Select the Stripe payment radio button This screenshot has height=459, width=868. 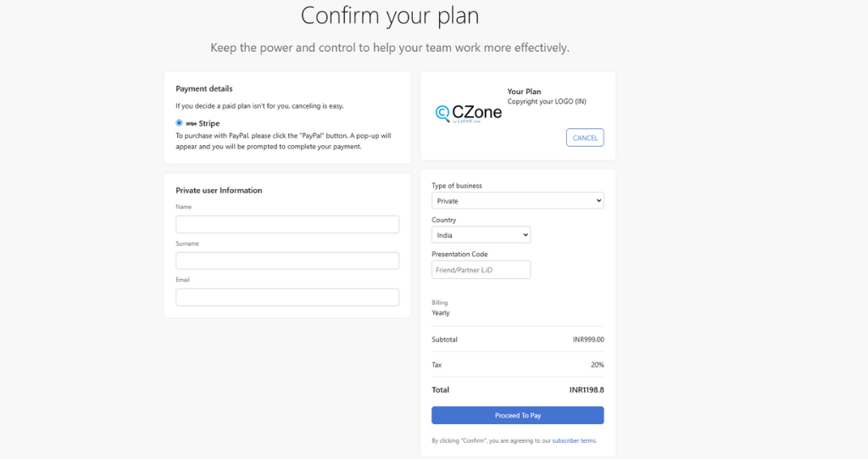pos(180,123)
